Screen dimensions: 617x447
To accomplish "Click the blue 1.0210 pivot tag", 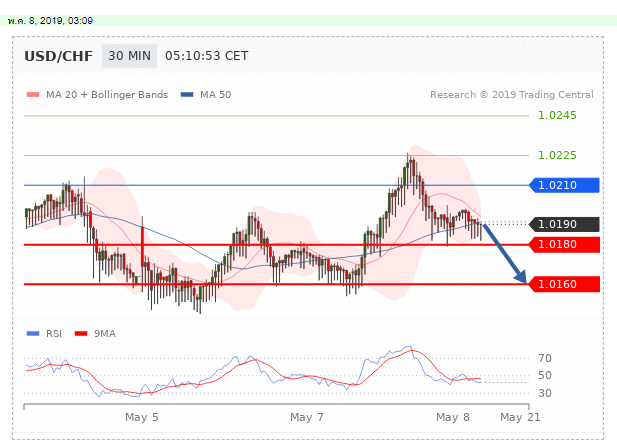I will pos(564,185).
